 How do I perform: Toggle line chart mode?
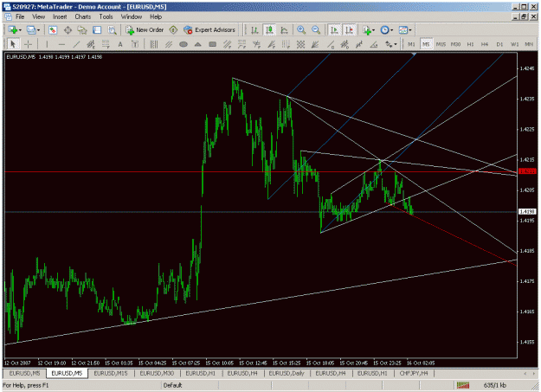pyautogui.click(x=284, y=30)
